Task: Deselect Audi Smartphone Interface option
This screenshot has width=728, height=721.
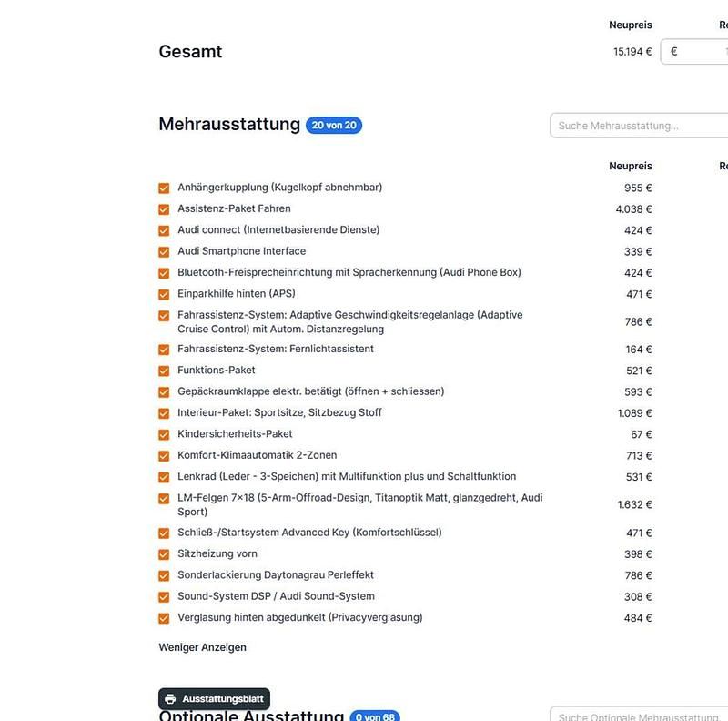Action: 164,252
